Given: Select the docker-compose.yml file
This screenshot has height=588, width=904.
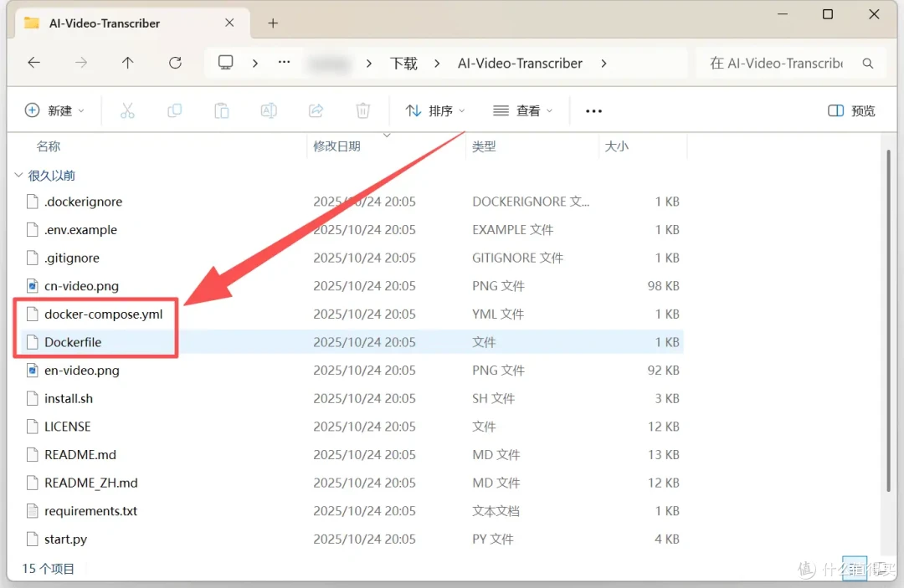Looking at the screenshot, I should click(104, 314).
